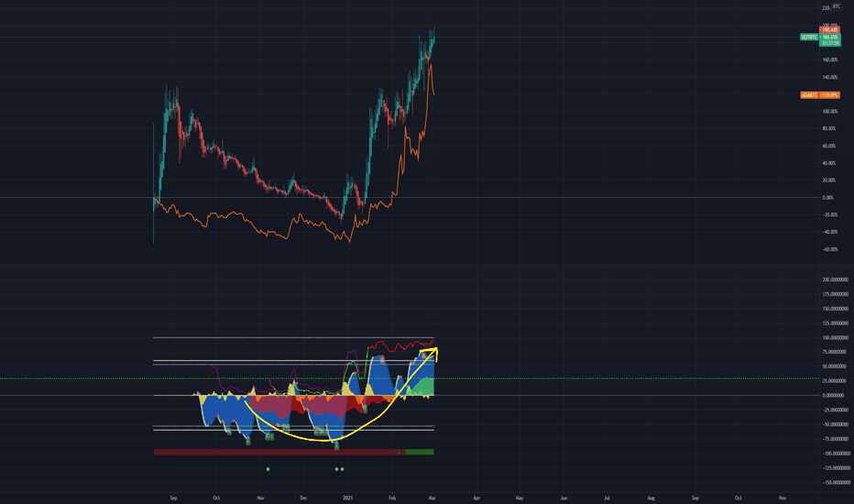Screen dimensions: 854x504
Task: Click the Dec label on time axis
Action: (303, 498)
